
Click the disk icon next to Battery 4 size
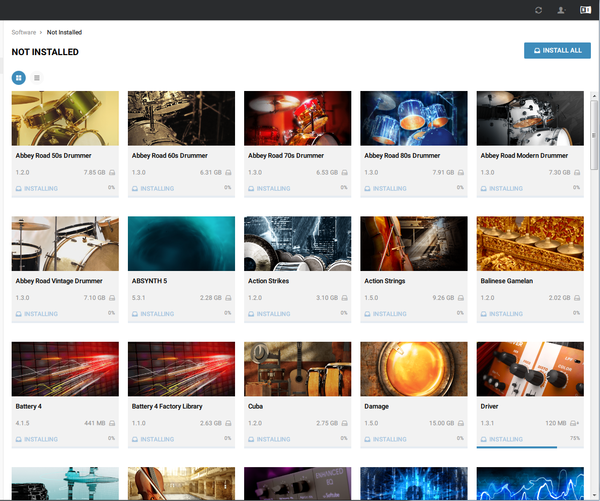pyautogui.click(x=112, y=423)
